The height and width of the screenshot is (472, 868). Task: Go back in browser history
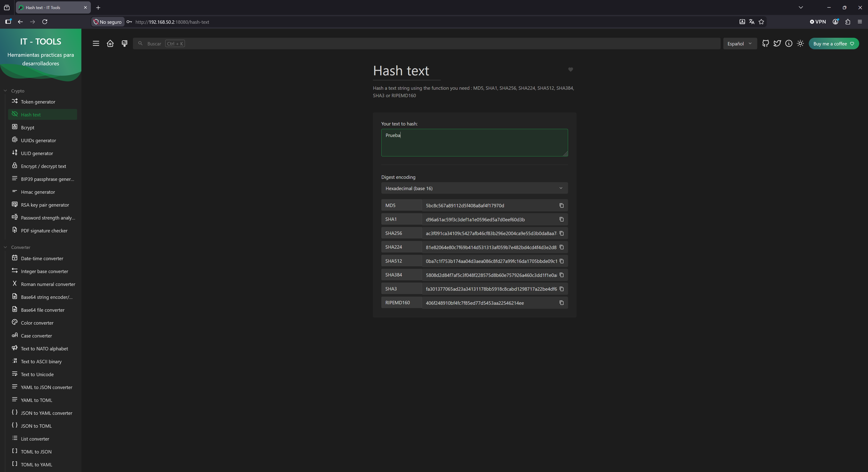[x=20, y=22]
